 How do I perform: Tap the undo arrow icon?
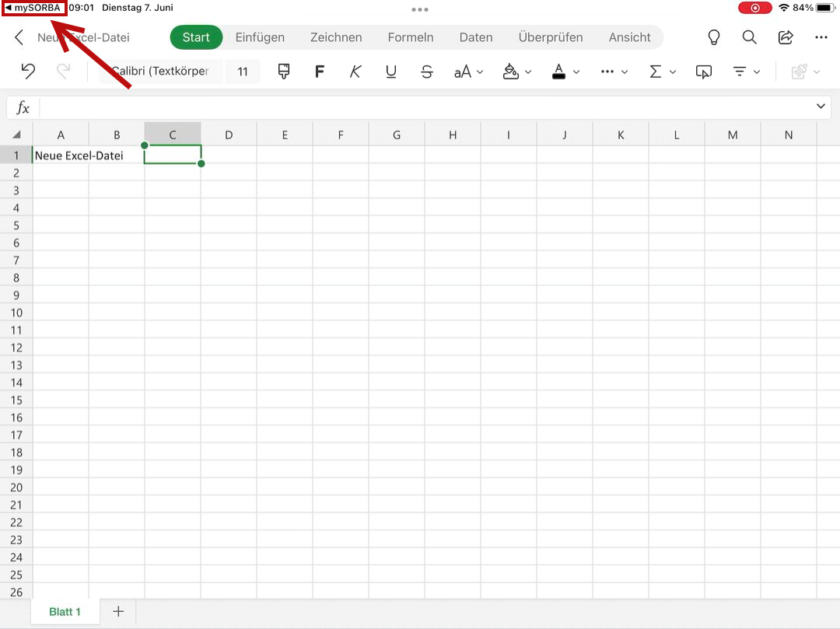[28, 72]
